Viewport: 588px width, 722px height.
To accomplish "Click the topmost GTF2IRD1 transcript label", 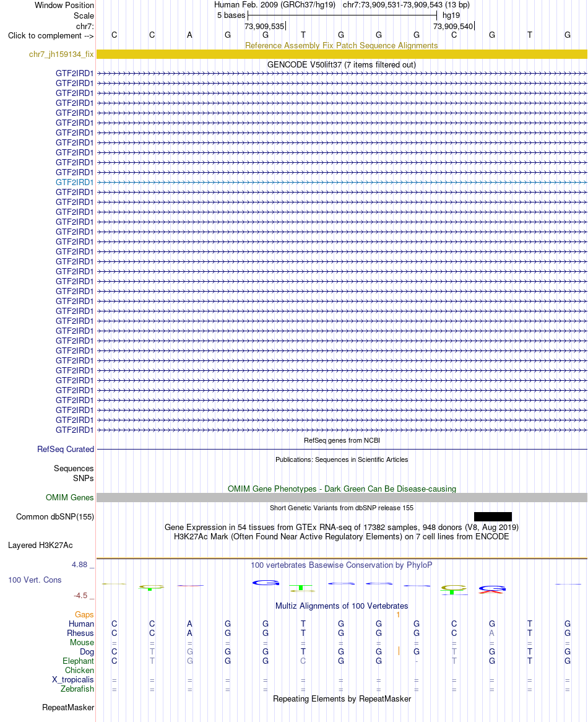I will coord(74,73).
